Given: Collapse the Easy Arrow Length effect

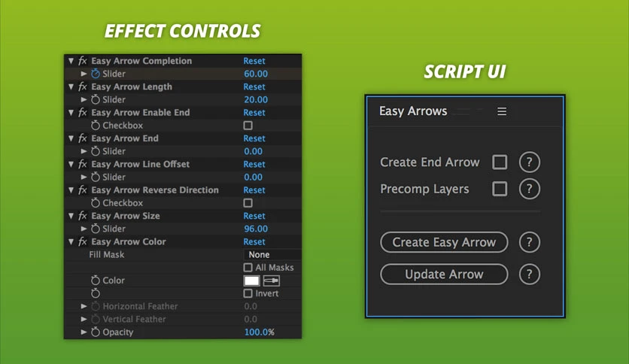Looking at the screenshot, I should 71,86.
